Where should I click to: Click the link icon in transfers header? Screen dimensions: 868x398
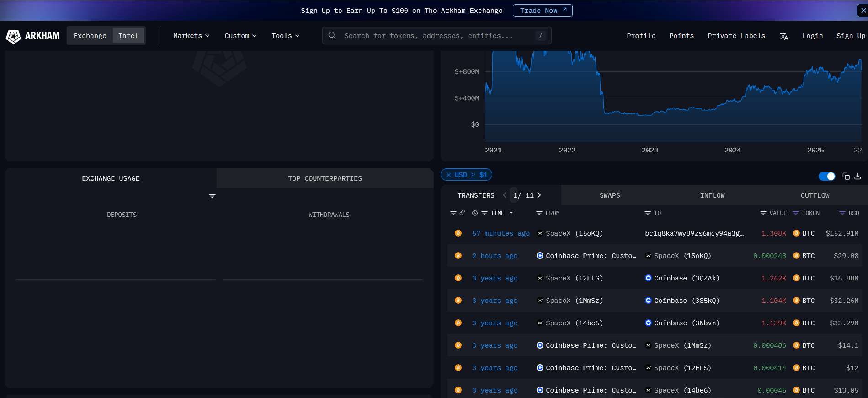pyautogui.click(x=462, y=213)
